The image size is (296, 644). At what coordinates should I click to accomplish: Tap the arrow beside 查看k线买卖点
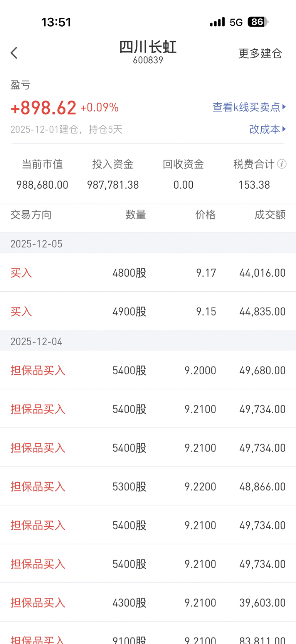(x=284, y=106)
